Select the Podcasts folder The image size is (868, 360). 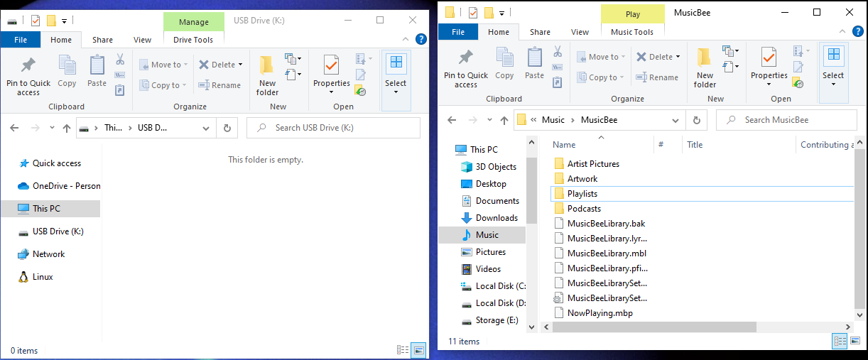click(577, 209)
